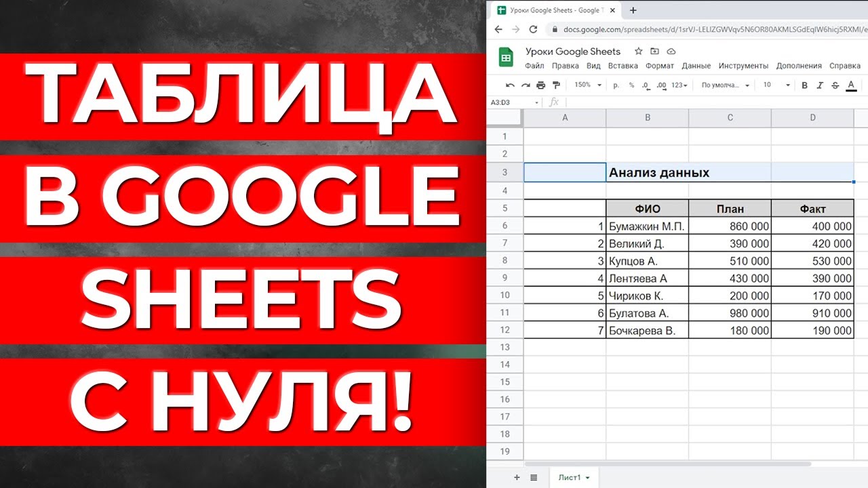Click the document title Уроки Google Sheets

coord(573,52)
